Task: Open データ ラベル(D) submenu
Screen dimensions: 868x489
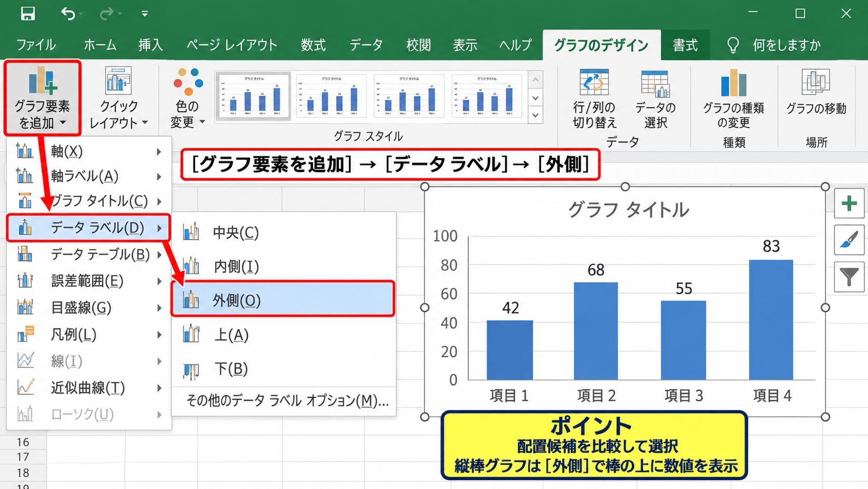Action: click(x=88, y=228)
